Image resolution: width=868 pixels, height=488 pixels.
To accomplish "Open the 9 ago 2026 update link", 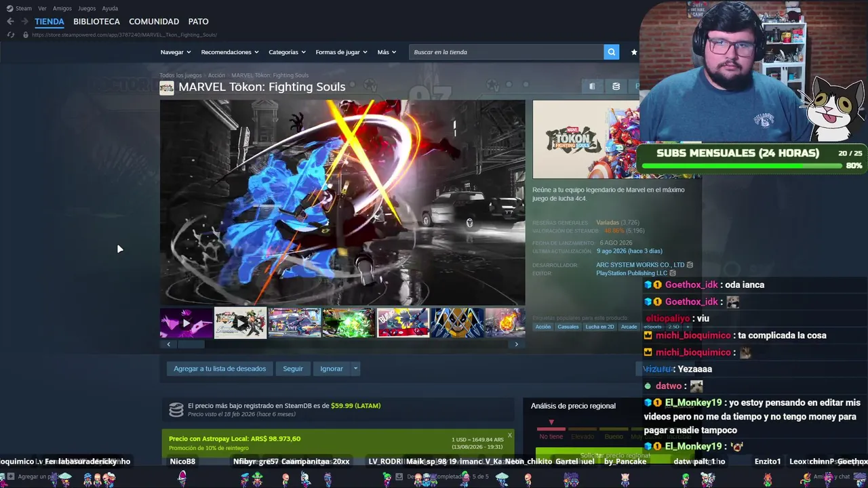I will tap(629, 251).
